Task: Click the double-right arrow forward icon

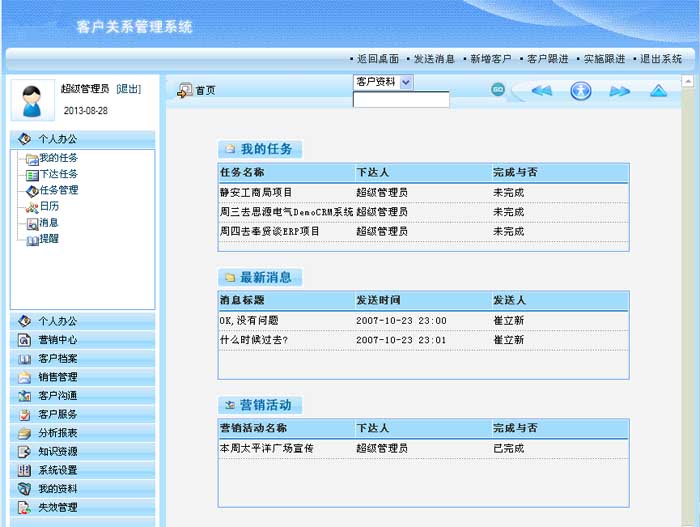Action: click(619, 91)
